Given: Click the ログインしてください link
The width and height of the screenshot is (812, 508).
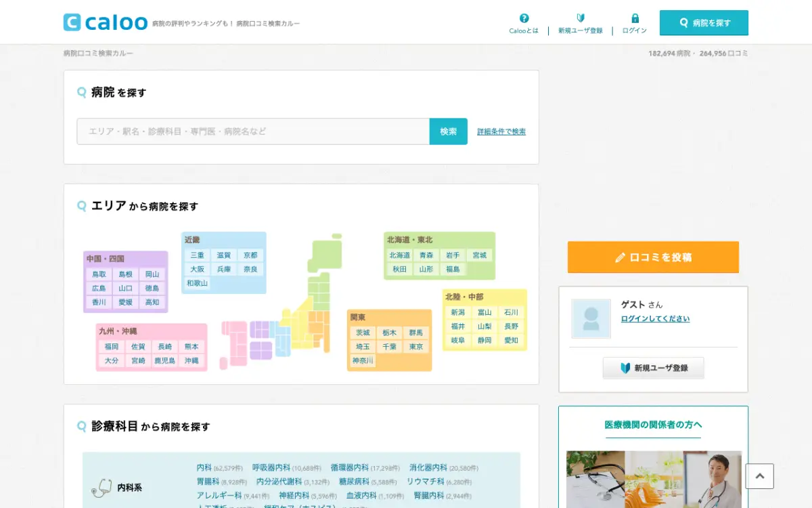Looking at the screenshot, I should (655, 319).
